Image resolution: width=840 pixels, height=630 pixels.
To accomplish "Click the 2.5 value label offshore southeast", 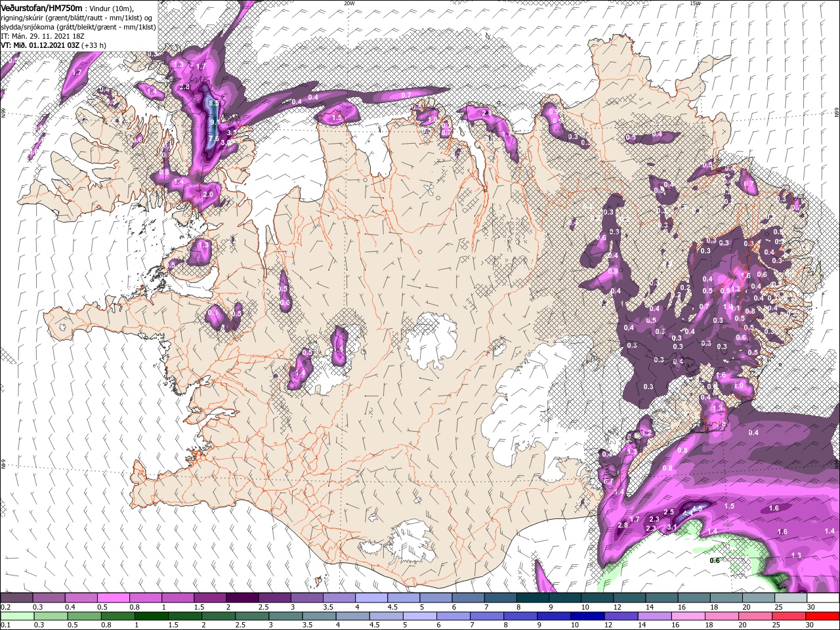I will pyautogui.click(x=669, y=512).
